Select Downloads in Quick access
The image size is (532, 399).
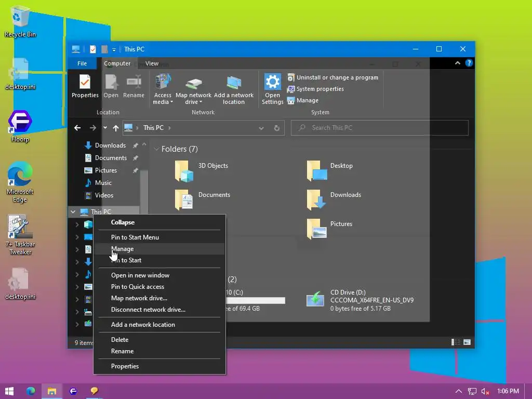point(110,145)
